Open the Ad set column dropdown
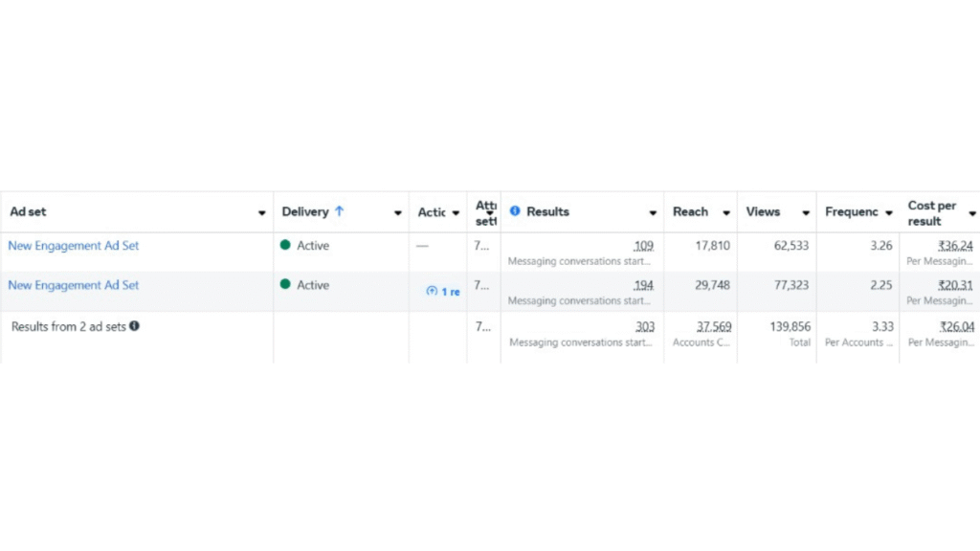The height and width of the screenshot is (551, 980). click(x=262, y=212)
